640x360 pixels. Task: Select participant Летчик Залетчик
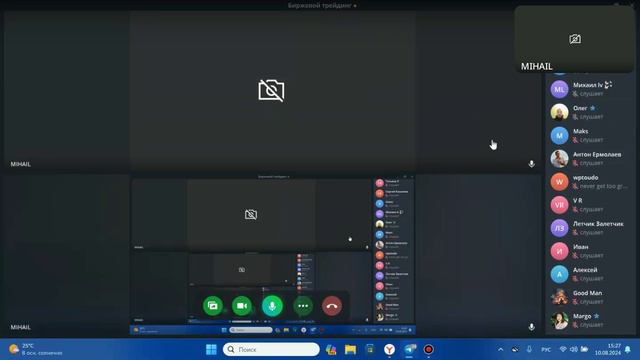click(x=591, y=228)
